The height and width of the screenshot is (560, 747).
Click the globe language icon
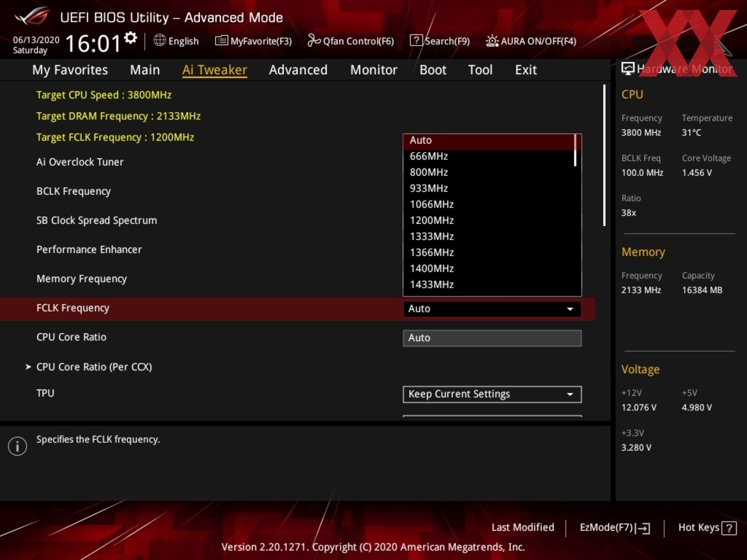[159, 40]
